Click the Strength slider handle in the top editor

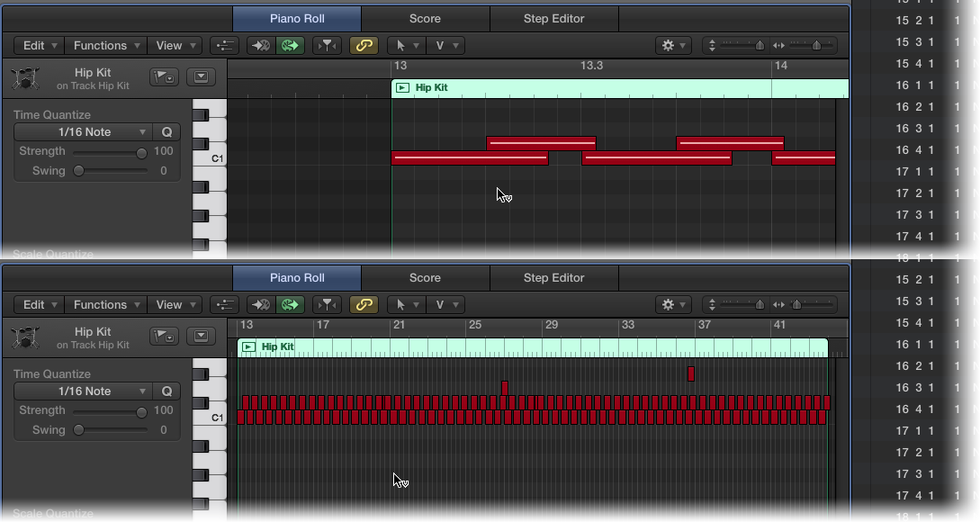point(141,152)
